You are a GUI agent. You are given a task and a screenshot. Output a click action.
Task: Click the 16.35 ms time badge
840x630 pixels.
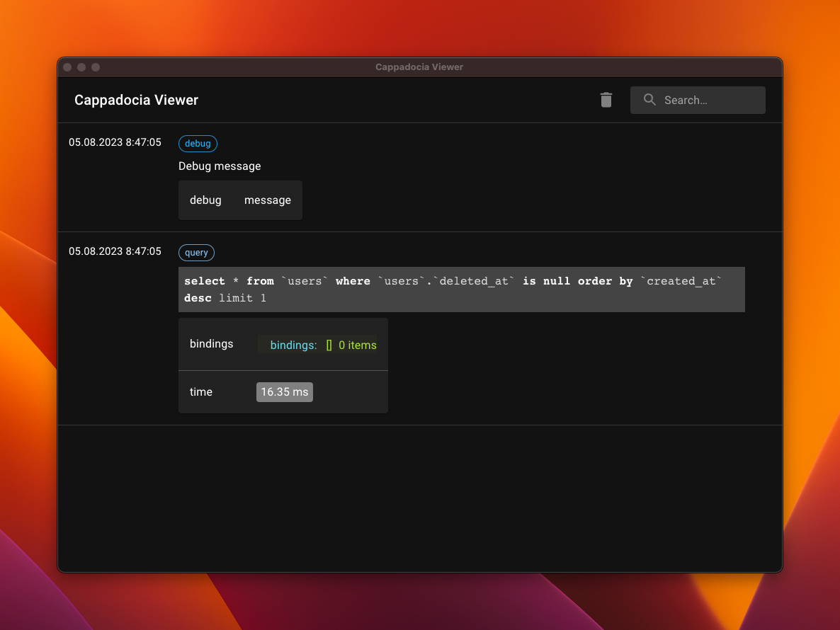click(285, 392)
